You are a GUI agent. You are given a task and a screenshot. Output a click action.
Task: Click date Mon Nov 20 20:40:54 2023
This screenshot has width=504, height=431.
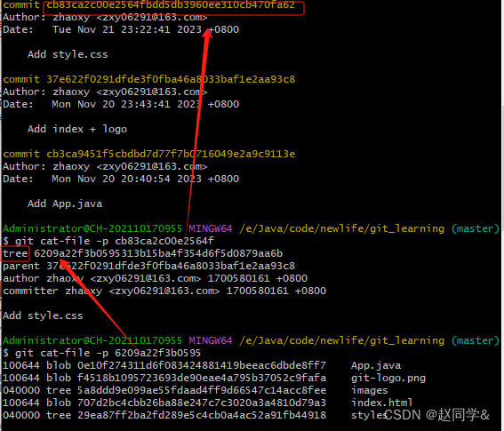click(127, 179)
